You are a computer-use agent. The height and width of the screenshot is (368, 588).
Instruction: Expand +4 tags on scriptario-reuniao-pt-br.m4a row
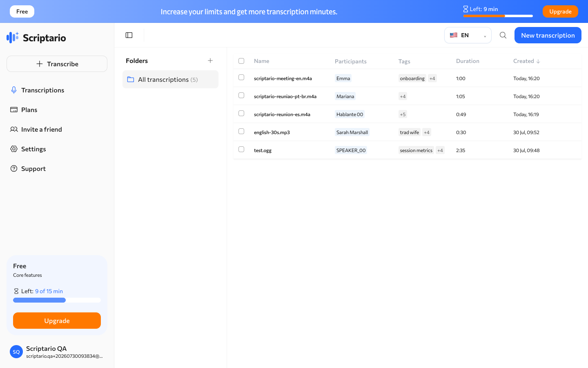[x=403, y=96]
